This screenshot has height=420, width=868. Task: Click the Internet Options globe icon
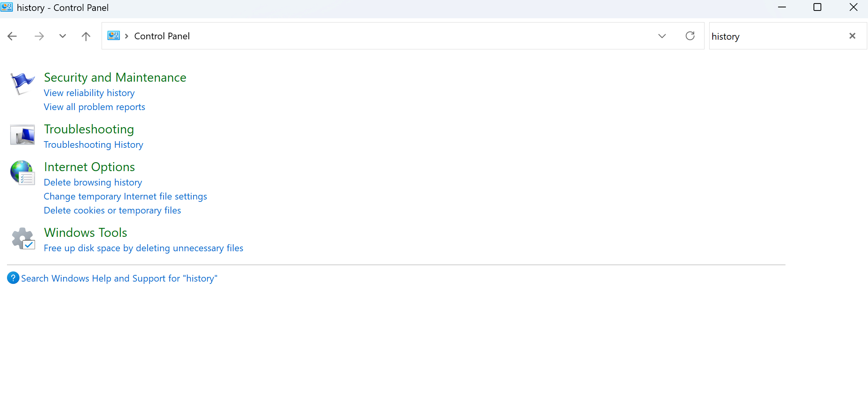click(x=22, y=173)
